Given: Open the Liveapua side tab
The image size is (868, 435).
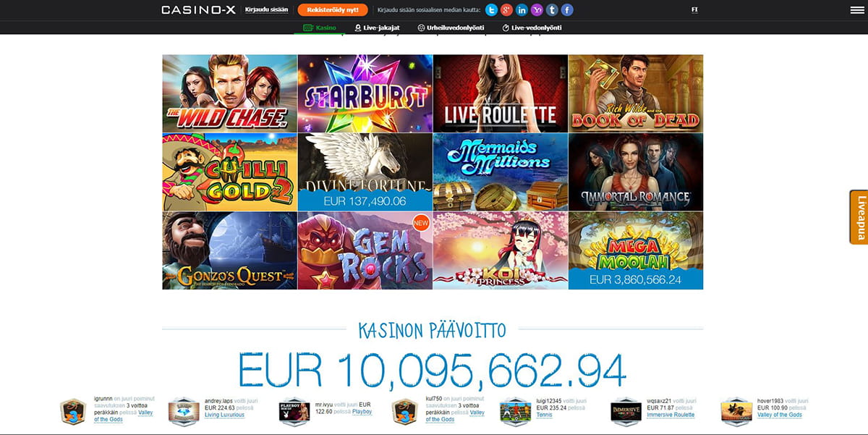Looking at the screenshot, I should pos(859,217).
